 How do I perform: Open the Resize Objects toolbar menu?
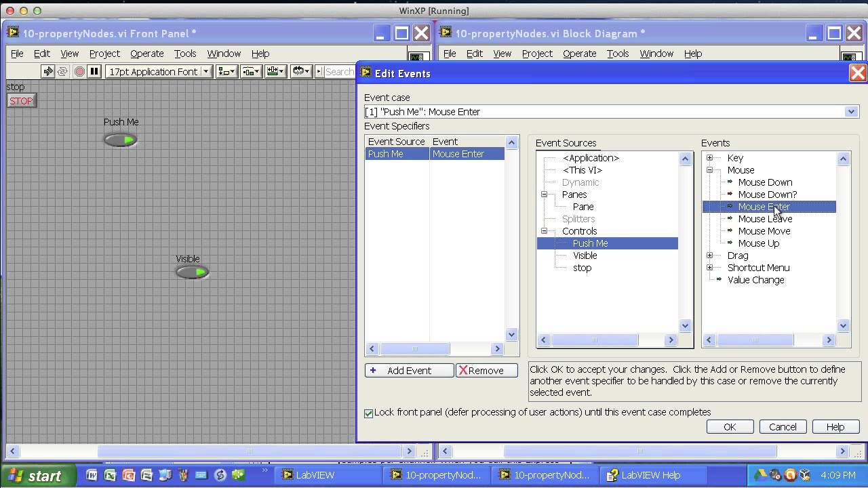pos(275,71)
